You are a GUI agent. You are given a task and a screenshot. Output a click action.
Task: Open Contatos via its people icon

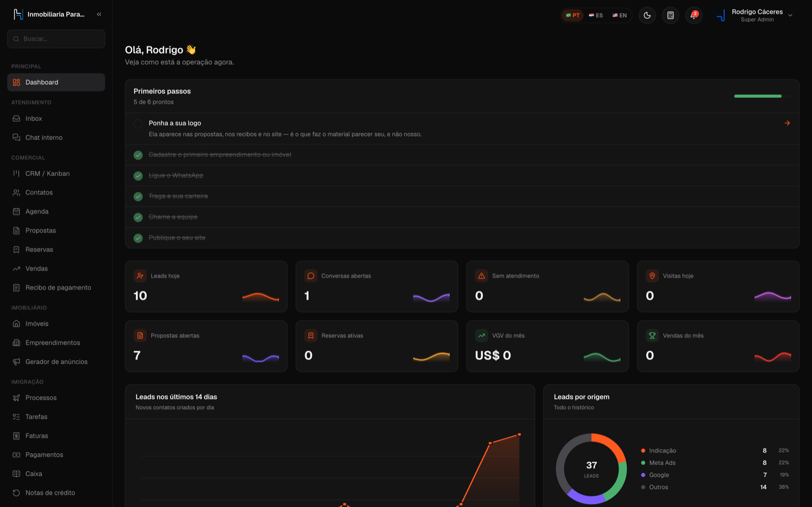16,193
